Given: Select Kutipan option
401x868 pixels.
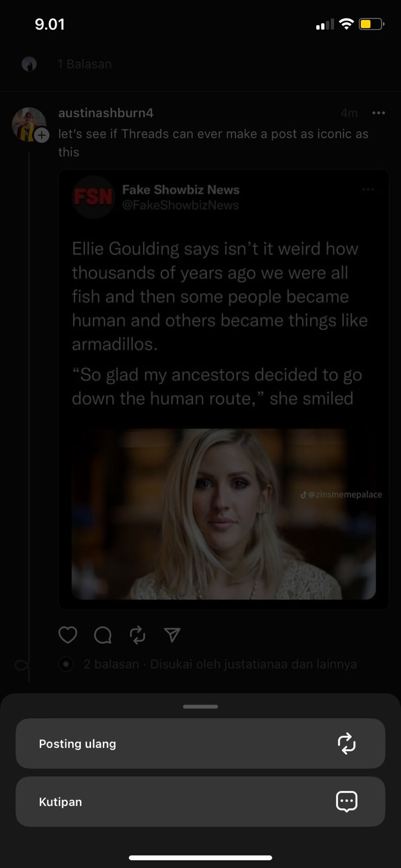Looking at the screenshot, I should pos(200,801).
